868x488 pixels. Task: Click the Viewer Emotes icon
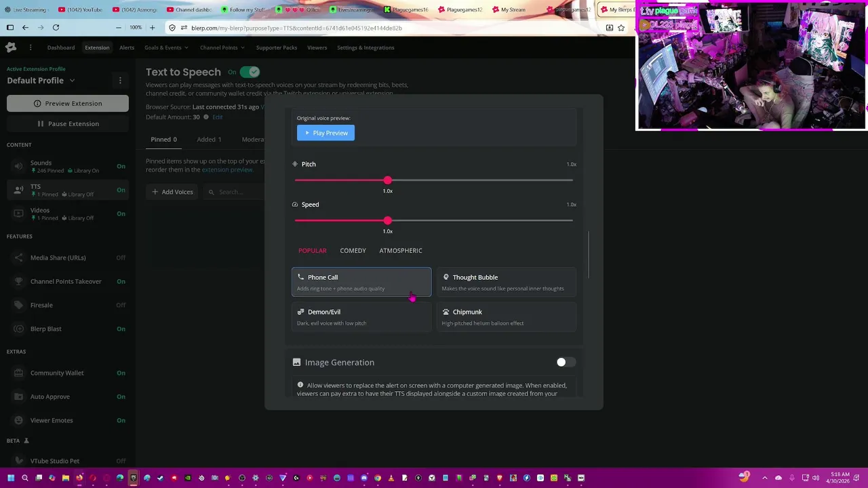tap(18, 420)
